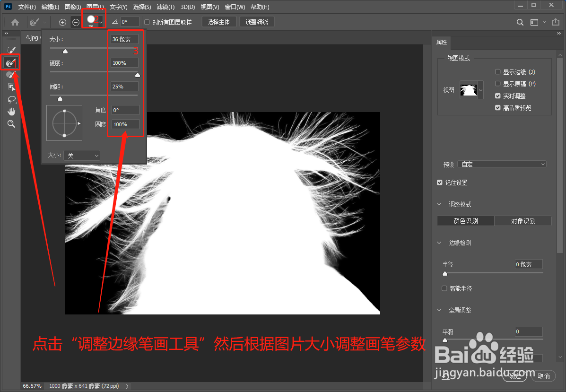The image size is (566, 392).
Task: Click the 间距 25% input field
Action: (124, 86)
